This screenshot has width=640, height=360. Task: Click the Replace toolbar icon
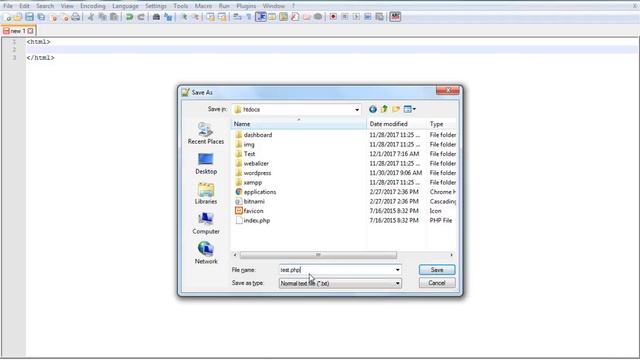tap(168, 17)
